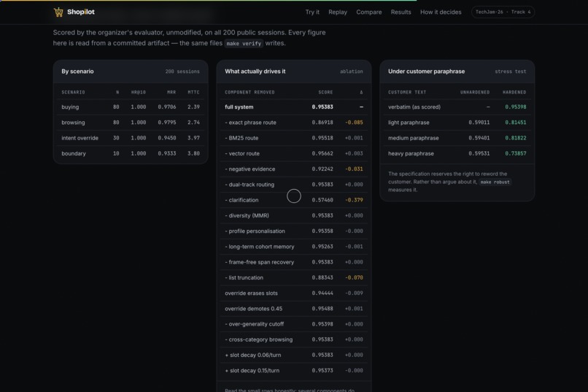Click the MTTC column header
Screen dimensions: 588x392
[x=193, y=92]
